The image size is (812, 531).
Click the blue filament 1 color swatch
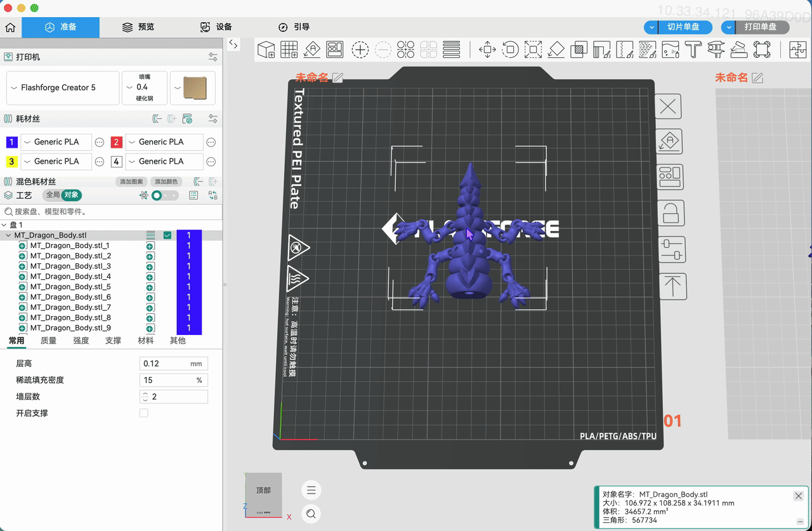point(11,142)
